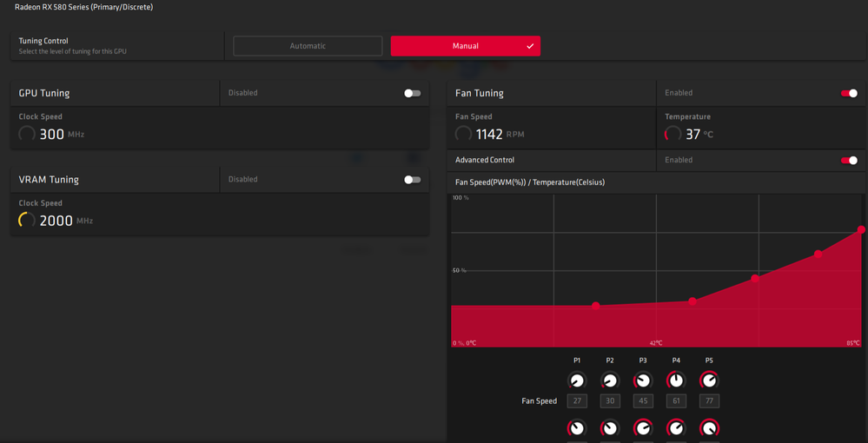Viewport: 868px width, 443px height.
Task: Click the 'GPU Tuning' heading
Action: 44,93
